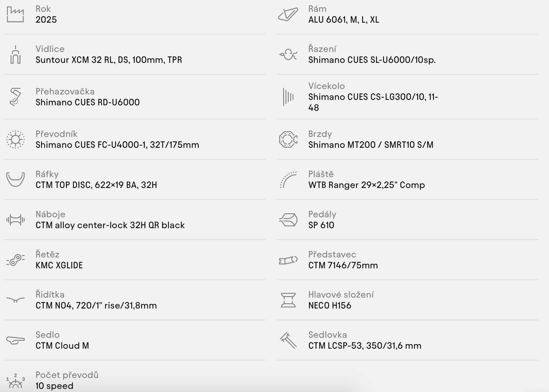Click the saddle icon beside Sedlo
The width and height of the screenshot is (549, 392).
(16, 340)
